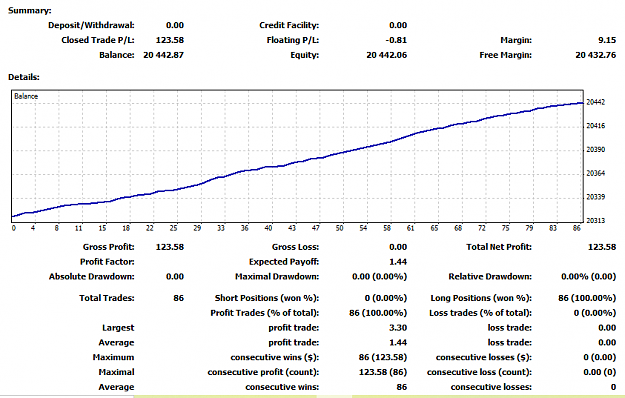625x398 pixels.
Task: Click the Gross Profit value 123.58
Action: pyautogui.click(x=169, y=247)
